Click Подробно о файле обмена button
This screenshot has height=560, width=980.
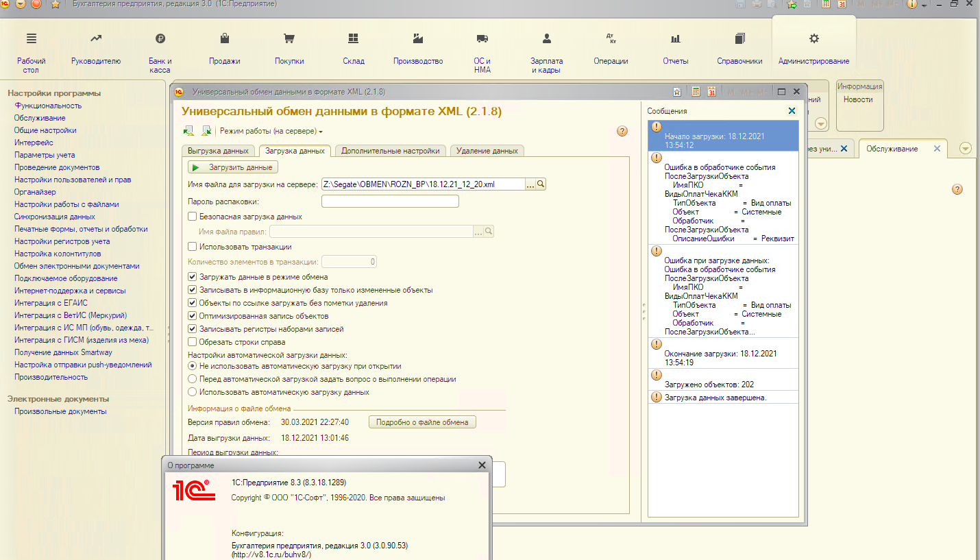point(422,422)
